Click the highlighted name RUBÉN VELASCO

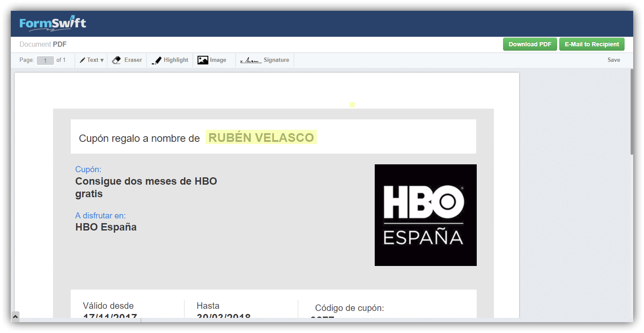tap(261, 138)
